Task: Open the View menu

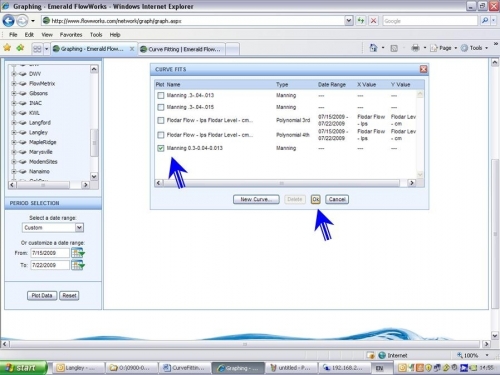Action: [x=47, y=35]
